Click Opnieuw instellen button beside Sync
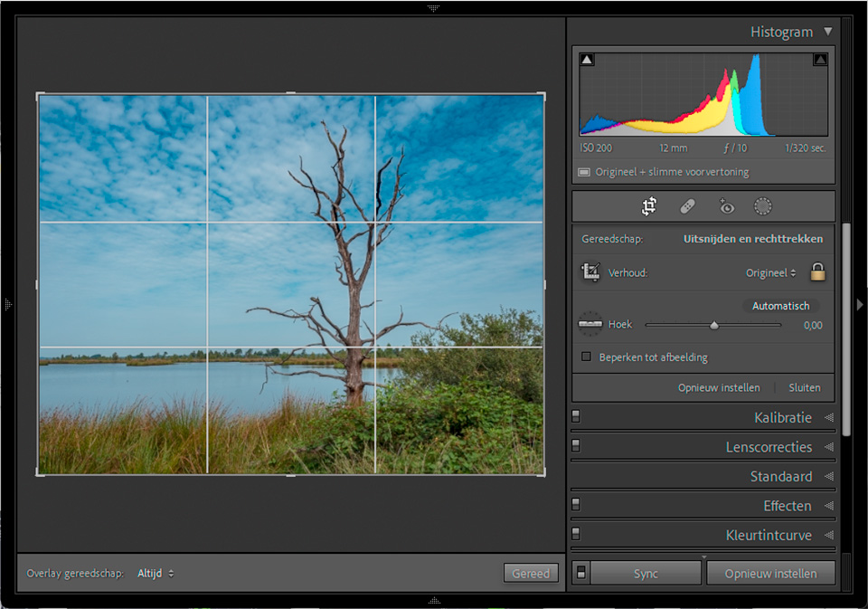Image resolution: width=868 pixels, height=609 pixels. 770,573
